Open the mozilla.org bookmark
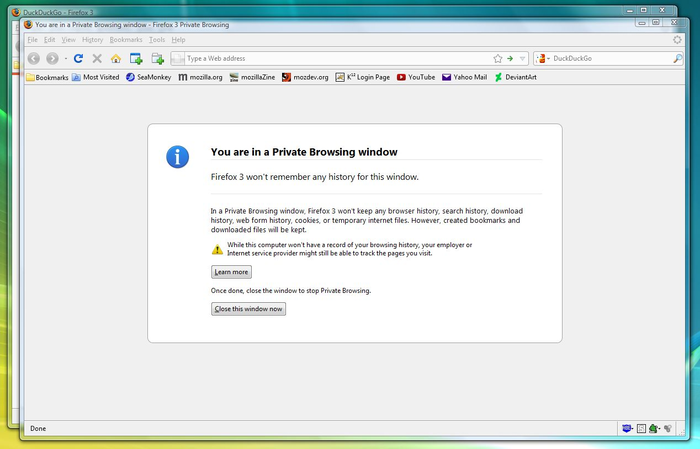Viewport: 700px width, 449px height. (x=200, y=77)
